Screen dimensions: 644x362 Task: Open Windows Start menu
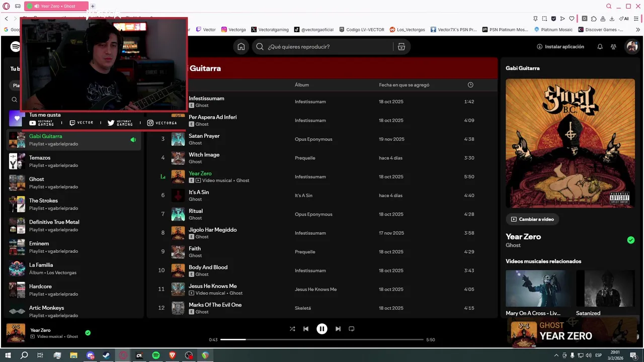pos(8,355)
